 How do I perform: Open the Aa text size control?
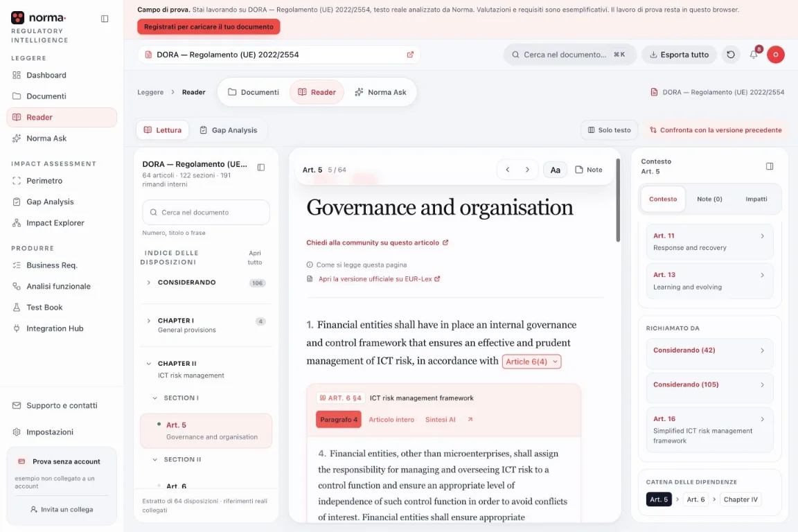point(556,170)
